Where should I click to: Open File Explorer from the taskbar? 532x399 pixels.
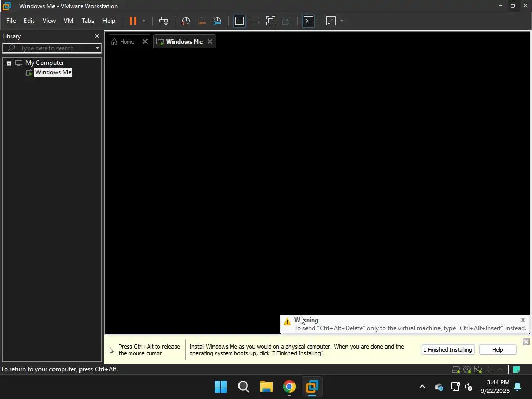point(267,387)
